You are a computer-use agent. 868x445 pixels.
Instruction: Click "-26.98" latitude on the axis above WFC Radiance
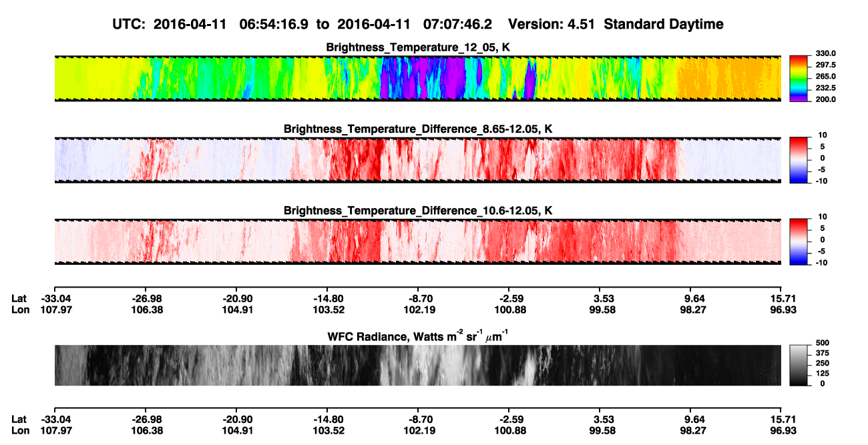pyautogui.click(x=146, y=299)
